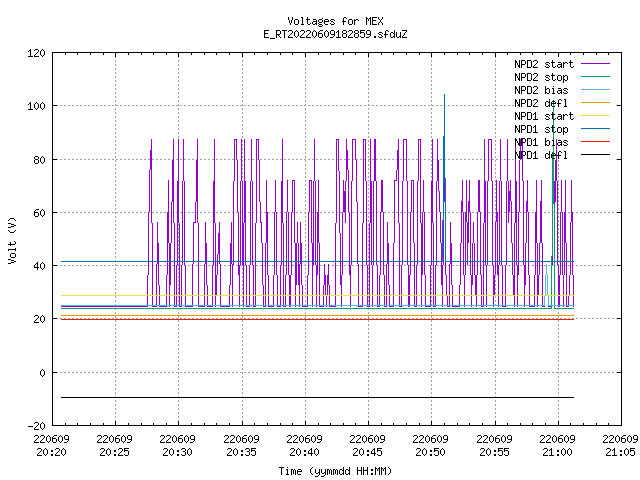Click the yellow NPD1 start legend line
This screenshot has width=640, height=480.
click(595, 116)
